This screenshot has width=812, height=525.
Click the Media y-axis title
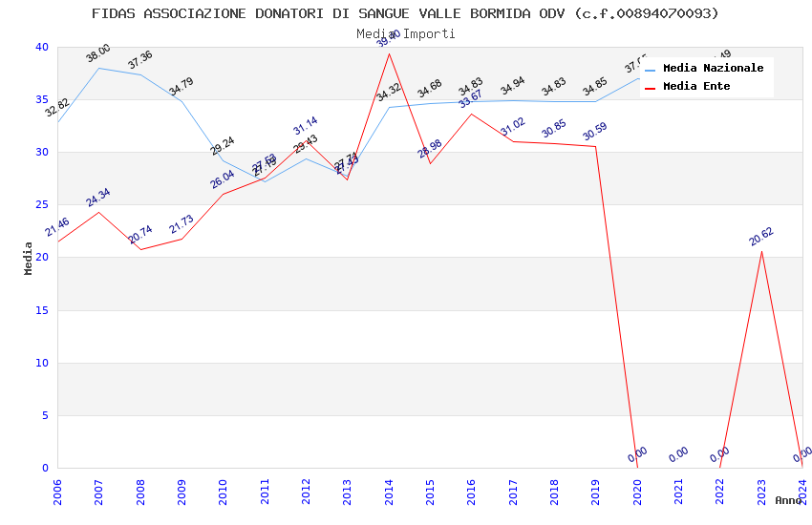(29, 259)
